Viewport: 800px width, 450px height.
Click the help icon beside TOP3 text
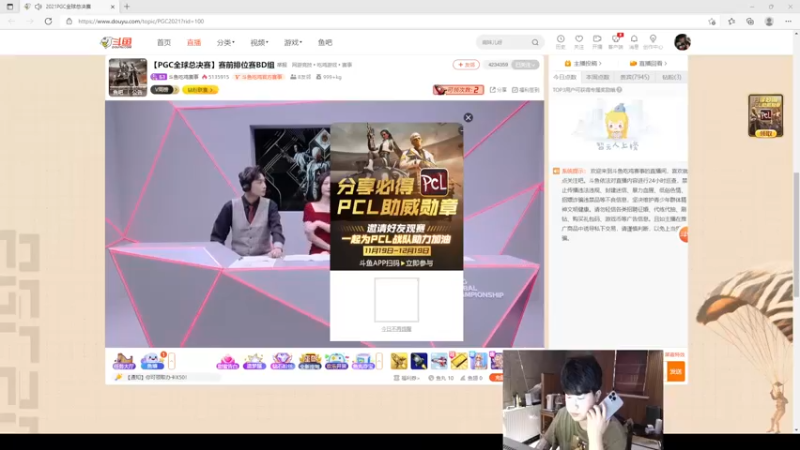pos(619,90)
